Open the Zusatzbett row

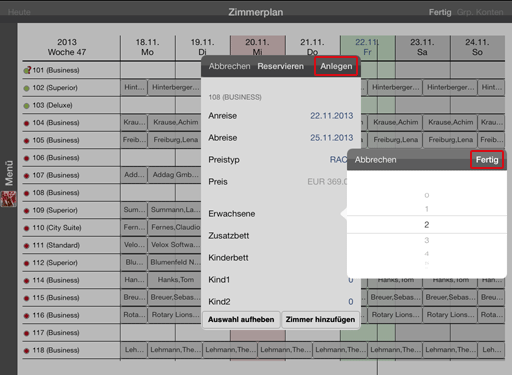tap(275, 236)
